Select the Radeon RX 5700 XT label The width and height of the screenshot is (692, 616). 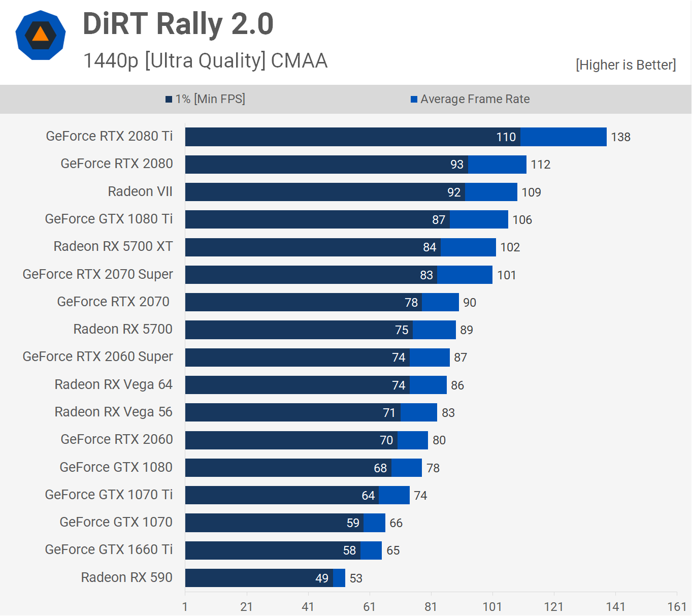pos(113,246)
